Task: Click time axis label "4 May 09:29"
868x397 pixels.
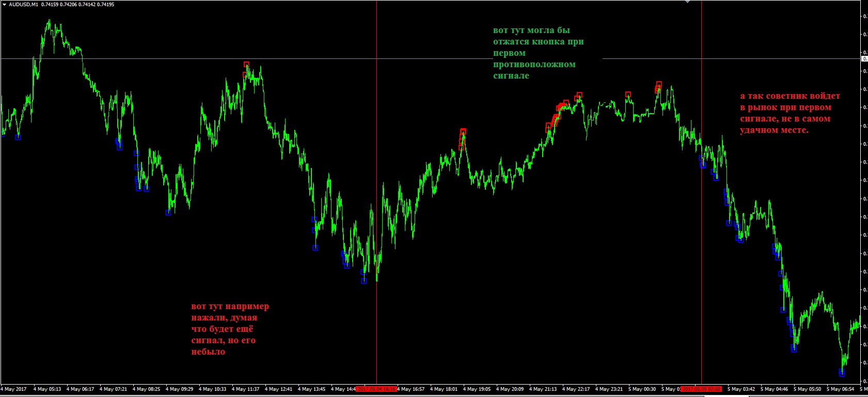Action: [179, 389]
